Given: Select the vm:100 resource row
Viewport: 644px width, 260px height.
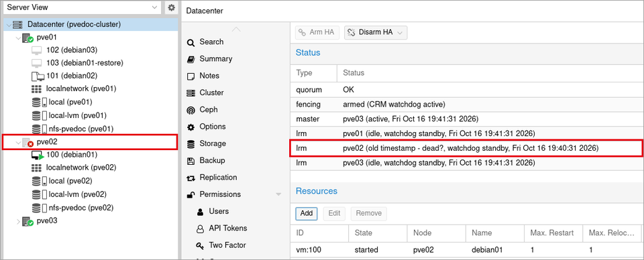Looking at the screenshot, I should tap(467, 250).
